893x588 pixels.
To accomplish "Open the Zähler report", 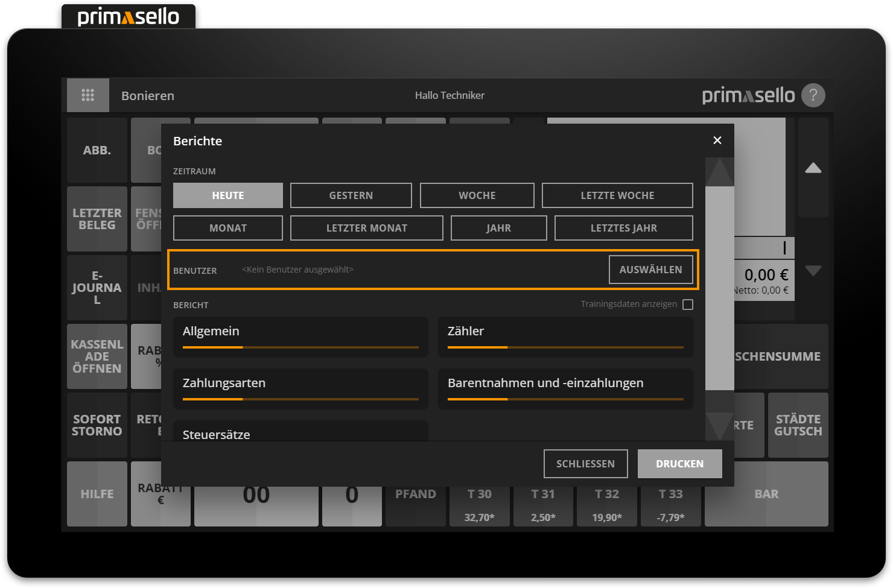I will coord(565,337).
